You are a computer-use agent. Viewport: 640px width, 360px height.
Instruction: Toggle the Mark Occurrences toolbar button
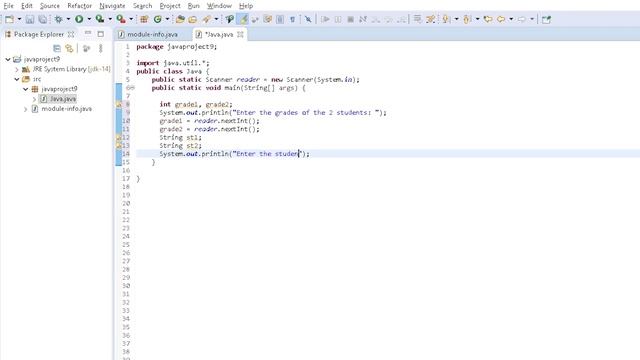coord(243,19)
